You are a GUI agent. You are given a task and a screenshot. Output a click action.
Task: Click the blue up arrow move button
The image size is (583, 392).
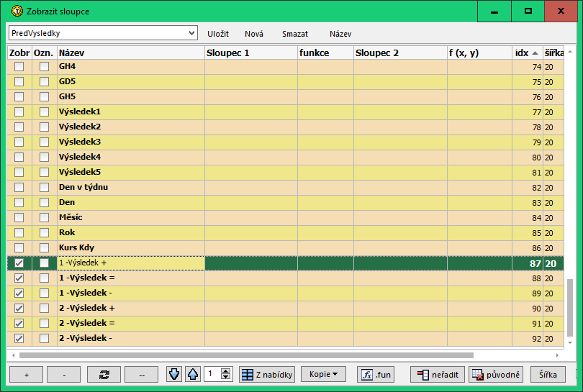pyautogui.click(x=193, y=374)
